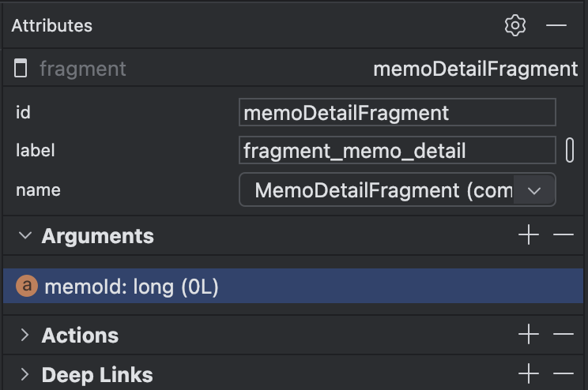The width and height of the screenshot is (588, 390).
Task: Click the label field containing fragment_memo_detail
Action: 397,150
